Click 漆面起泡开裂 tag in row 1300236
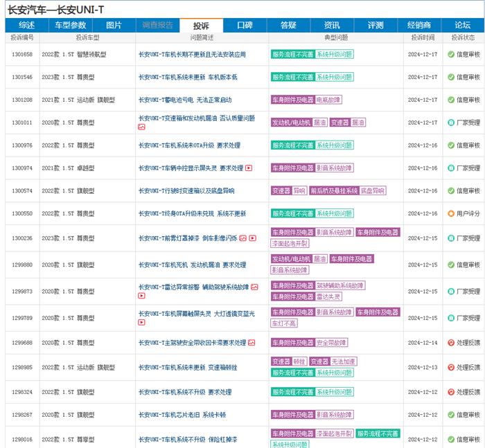Screen dimensions: 485x448 [x=290, y=244]
